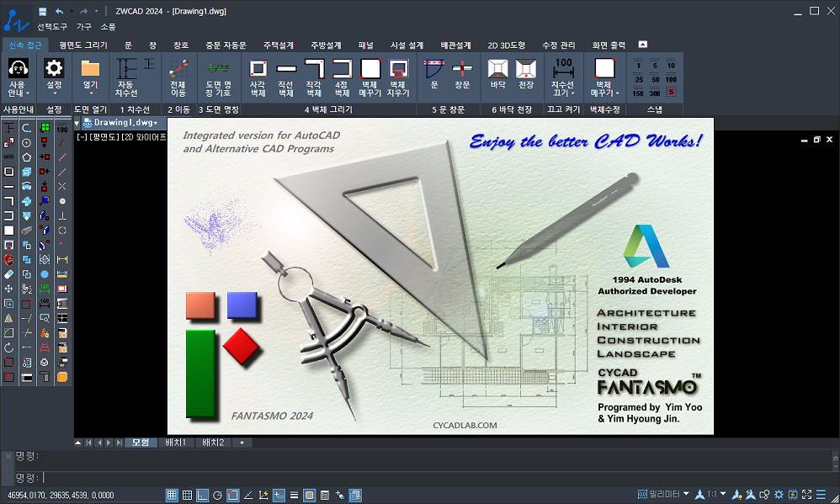This screenshot has height=504, width=840.
Task: Expand the quick access toolbar customize arrow
Action: (97, 11)
